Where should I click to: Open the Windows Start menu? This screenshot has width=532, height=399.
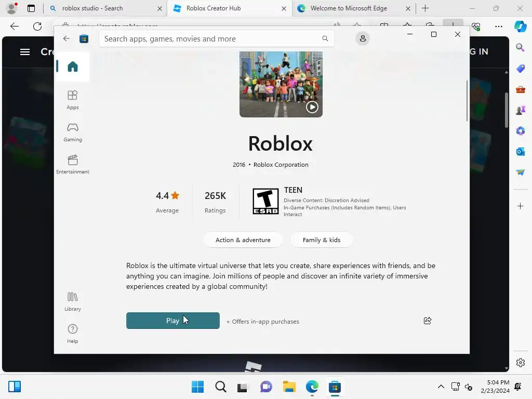pyautogui.click(x=197, y=387)
